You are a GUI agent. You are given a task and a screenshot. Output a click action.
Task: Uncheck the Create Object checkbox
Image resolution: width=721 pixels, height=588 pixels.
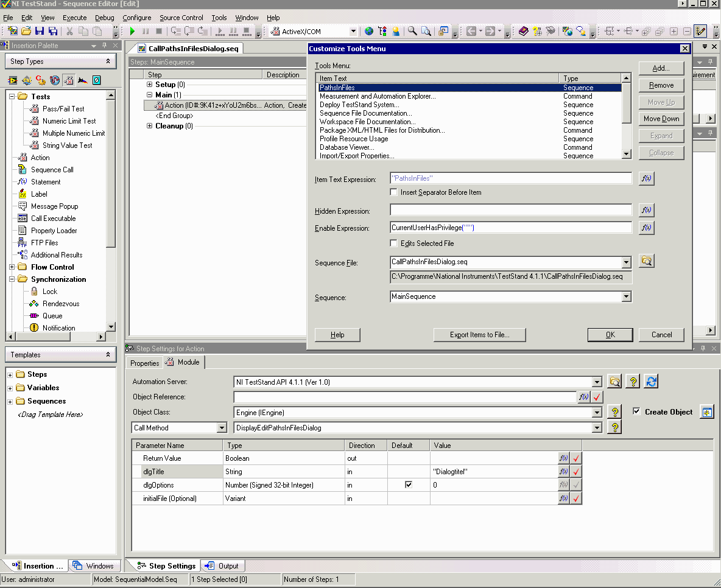coord(636,411)
